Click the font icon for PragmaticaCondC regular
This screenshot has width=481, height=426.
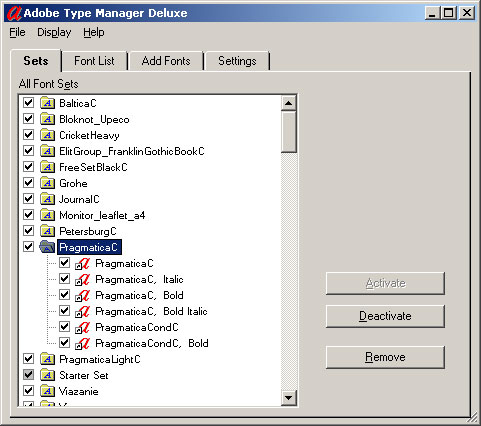point(82,327)
